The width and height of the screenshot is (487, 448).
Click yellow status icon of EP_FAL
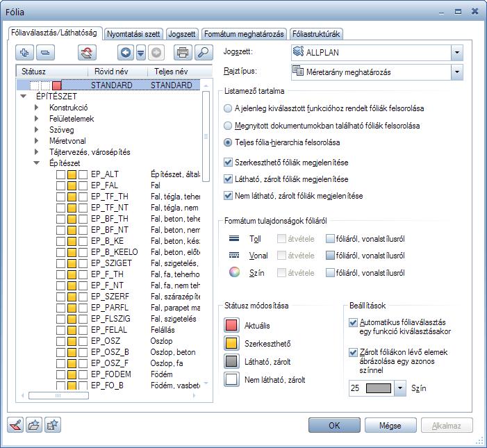pos(72,185)
